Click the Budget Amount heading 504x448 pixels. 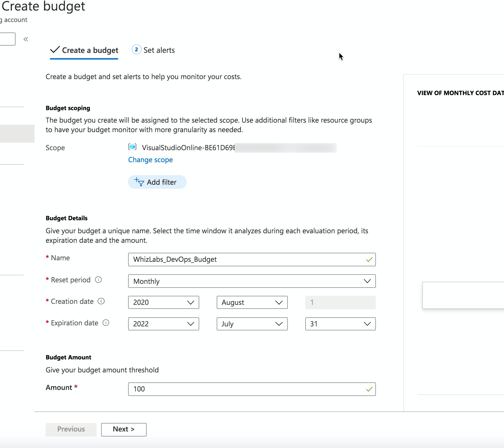tap(68, 357)
